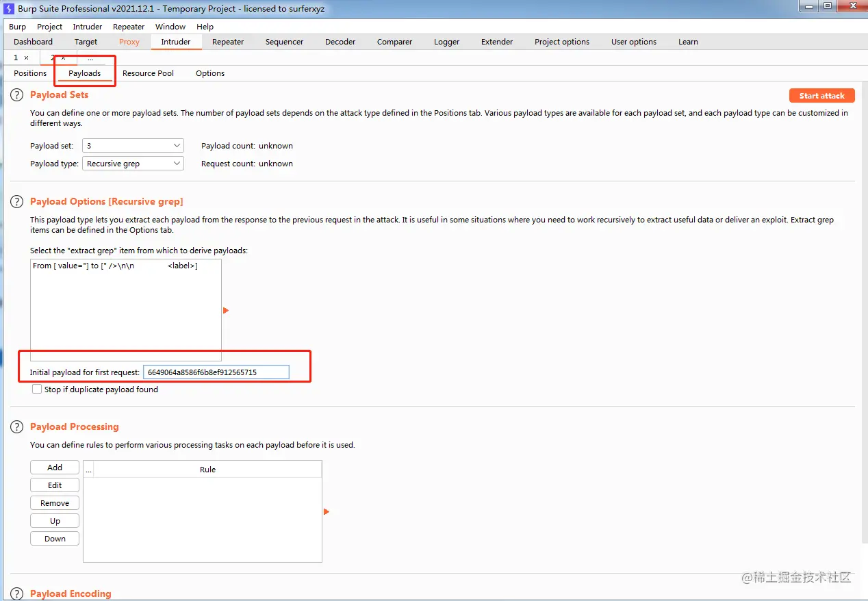The image size is (868, 601).
Task: Switch to the Comparer tab
Action: [x=394, y=42]
